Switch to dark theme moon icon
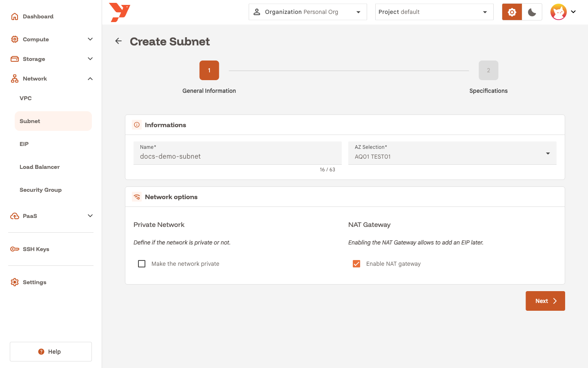This screenshot has height=368, width=588. [532, 12]
